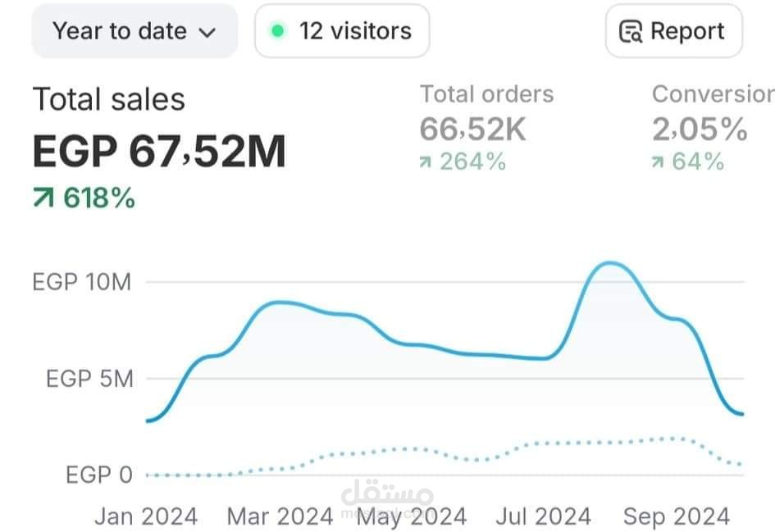Click the chevron beside Year to date

click(207, 33)
